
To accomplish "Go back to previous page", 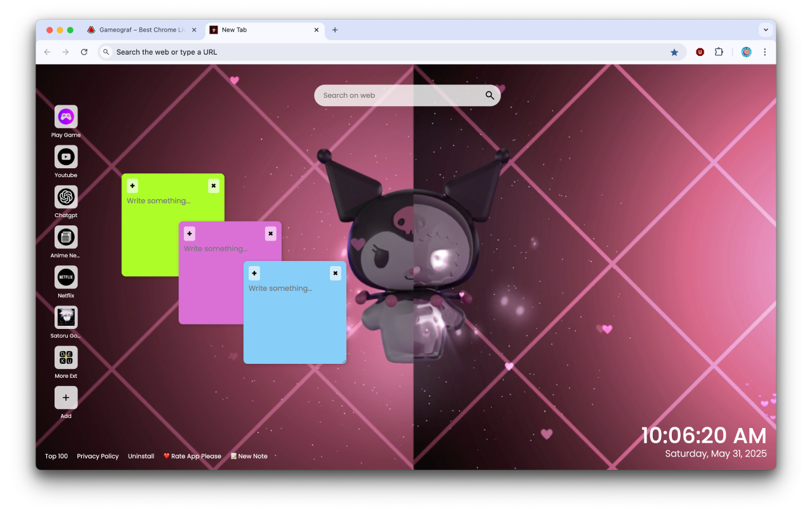I will 47,52.
